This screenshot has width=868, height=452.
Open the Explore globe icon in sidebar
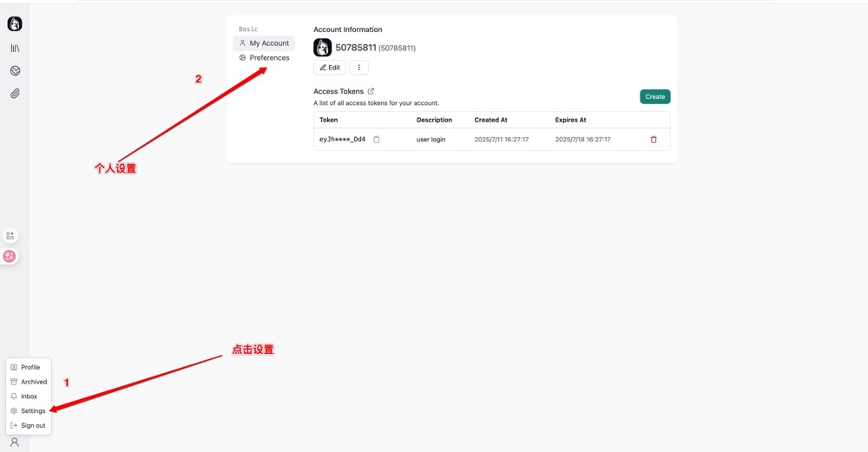click(x=15, y=71)
